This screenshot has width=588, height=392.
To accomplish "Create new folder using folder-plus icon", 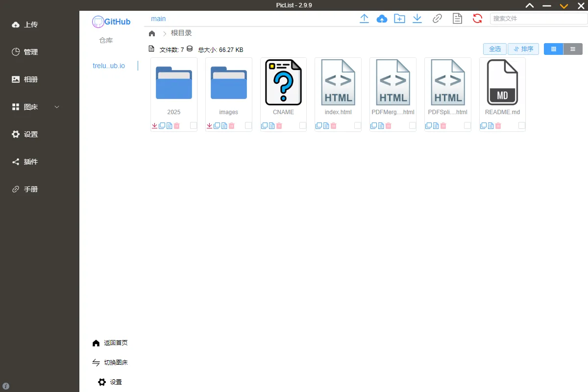I will [x=399, y=19].
